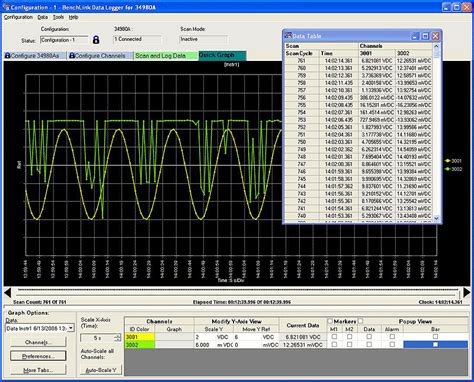Click the Channels... button
Image resolution: width=474 pixels, height=382 pixels.
(38, 342)
